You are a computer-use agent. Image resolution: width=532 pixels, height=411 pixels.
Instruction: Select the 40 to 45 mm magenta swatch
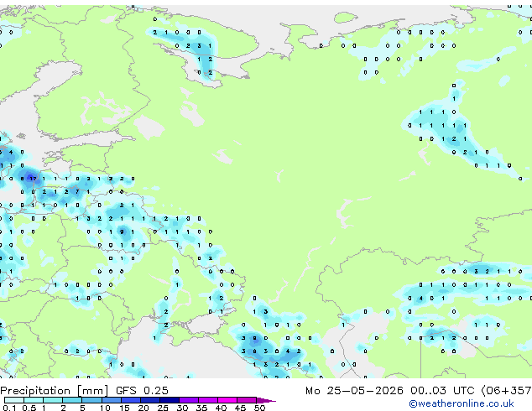[227, 400]
